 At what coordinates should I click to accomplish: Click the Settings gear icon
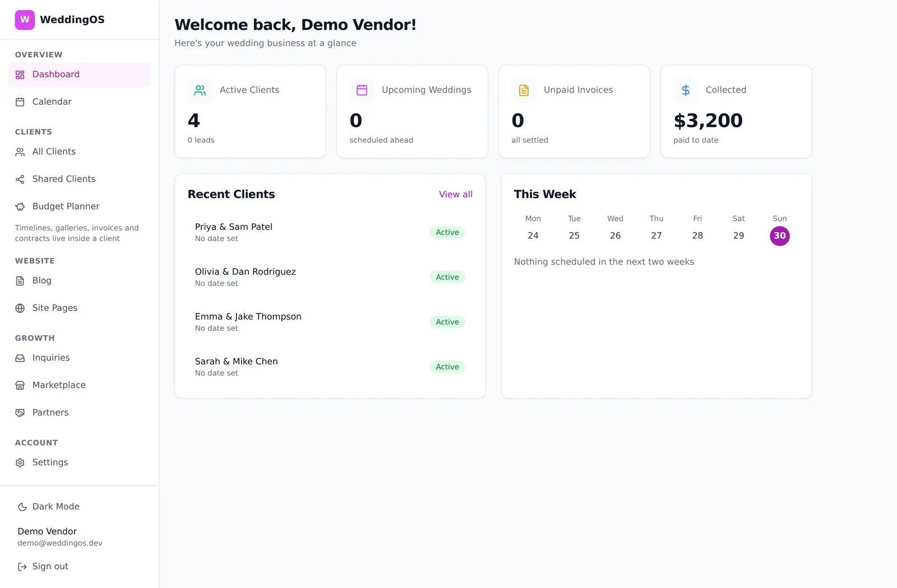pyautogui.click(x=20, y=463)
